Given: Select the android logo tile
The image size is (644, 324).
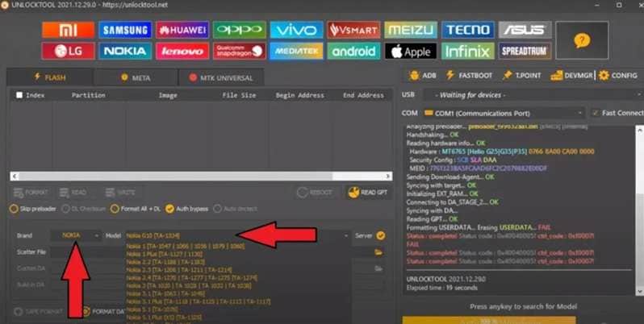Looking at the screenshot, I should [x=353, y=52].
